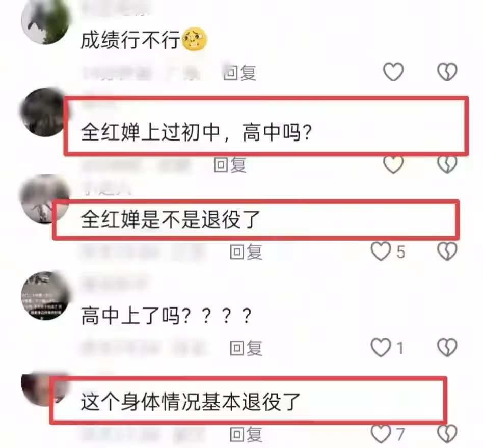Screen dimensions: 483x448
Task: Open avatar of 全红婵是不是退役了 commenter
Action: tap(45, 199)
